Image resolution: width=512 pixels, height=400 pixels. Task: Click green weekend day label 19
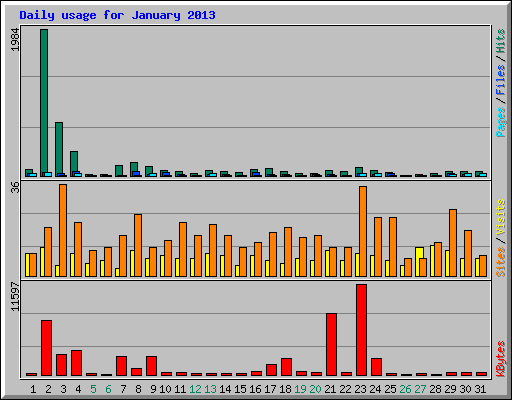click(x=300, y=389)
